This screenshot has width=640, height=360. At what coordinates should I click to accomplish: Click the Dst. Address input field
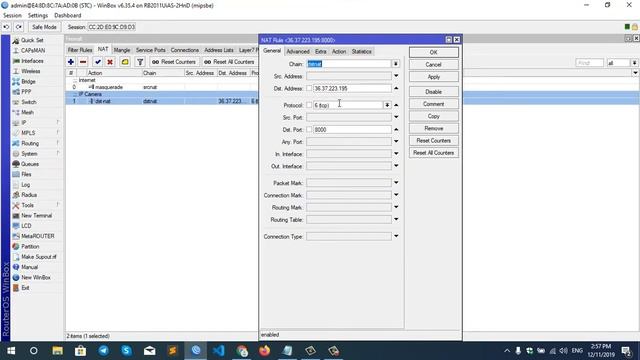point(352,89)
